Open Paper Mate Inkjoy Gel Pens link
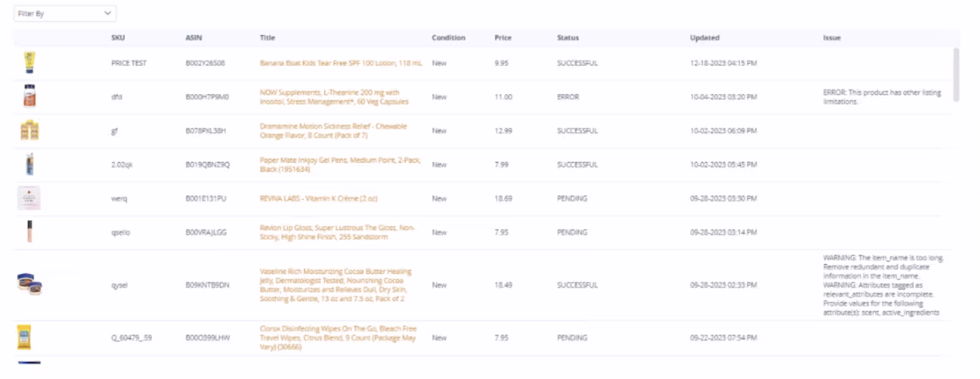 coord(340,164)
